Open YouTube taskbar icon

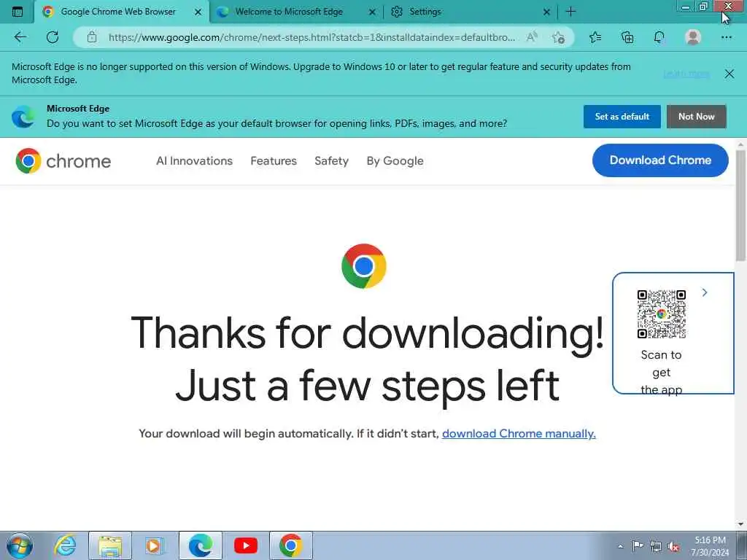coord(246,545)
